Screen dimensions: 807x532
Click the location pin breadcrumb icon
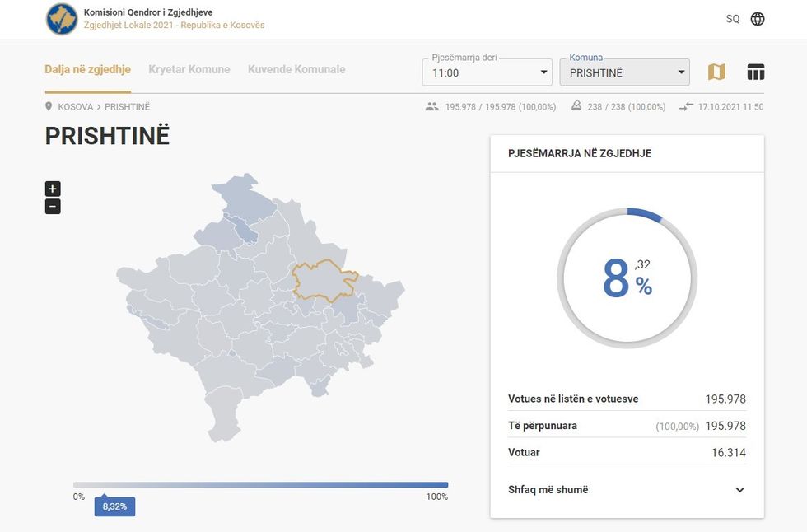click(x=49, y=107)
